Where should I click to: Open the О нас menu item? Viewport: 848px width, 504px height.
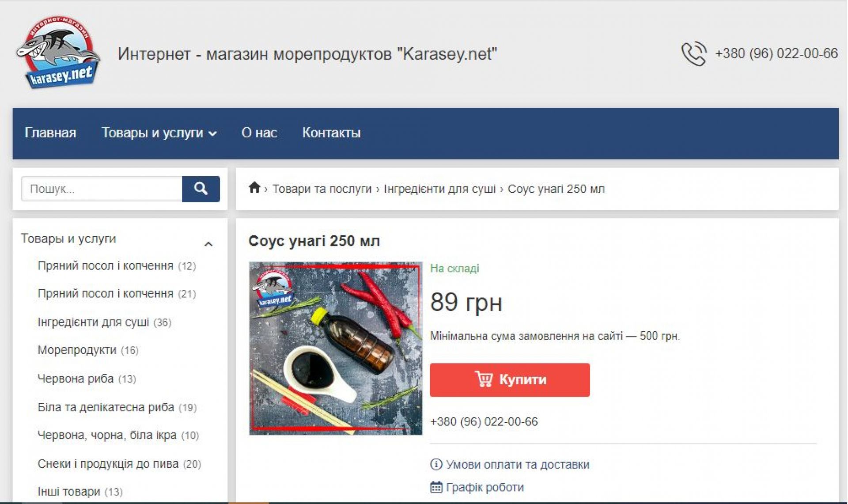[259, 133]
